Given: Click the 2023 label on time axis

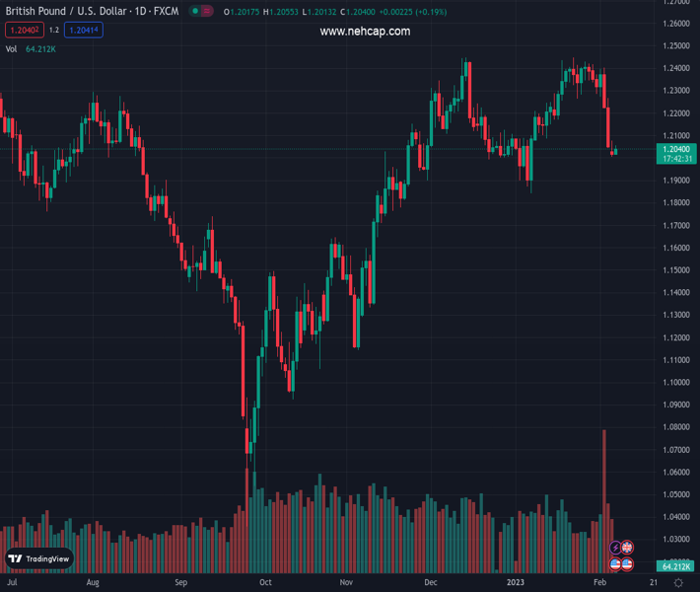Looking at the screenshot, I should (x=517, y=583).
